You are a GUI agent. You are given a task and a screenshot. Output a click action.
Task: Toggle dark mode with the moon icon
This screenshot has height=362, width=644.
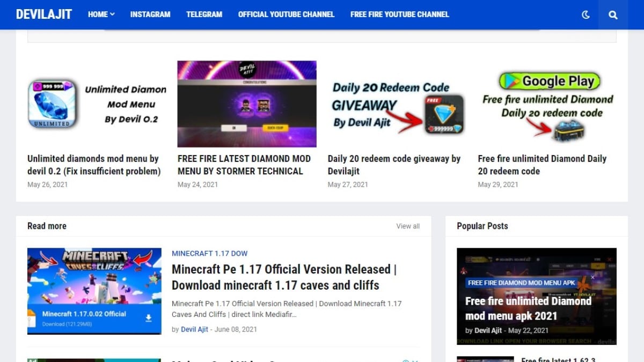point(586,14)
